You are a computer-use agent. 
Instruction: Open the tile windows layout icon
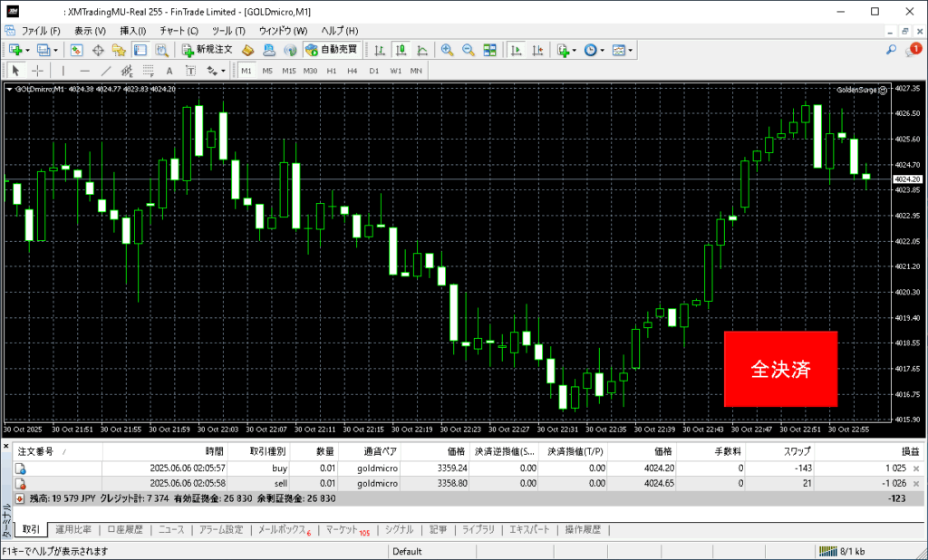[490, 50]
